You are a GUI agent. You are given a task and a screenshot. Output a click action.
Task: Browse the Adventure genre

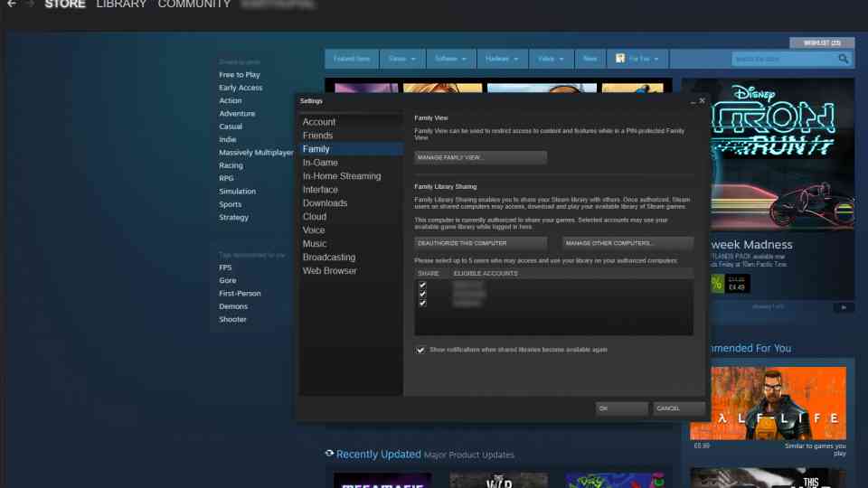[x=237, y=114]
